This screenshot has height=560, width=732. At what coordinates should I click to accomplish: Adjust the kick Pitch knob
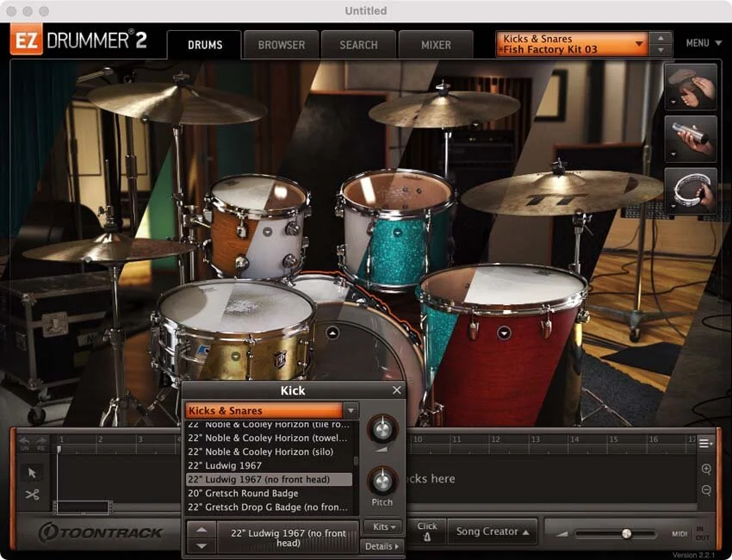382,481
